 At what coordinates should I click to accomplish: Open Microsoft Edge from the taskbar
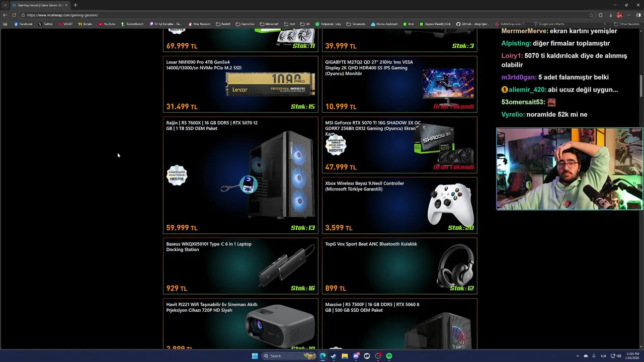(x=323, y=356)
